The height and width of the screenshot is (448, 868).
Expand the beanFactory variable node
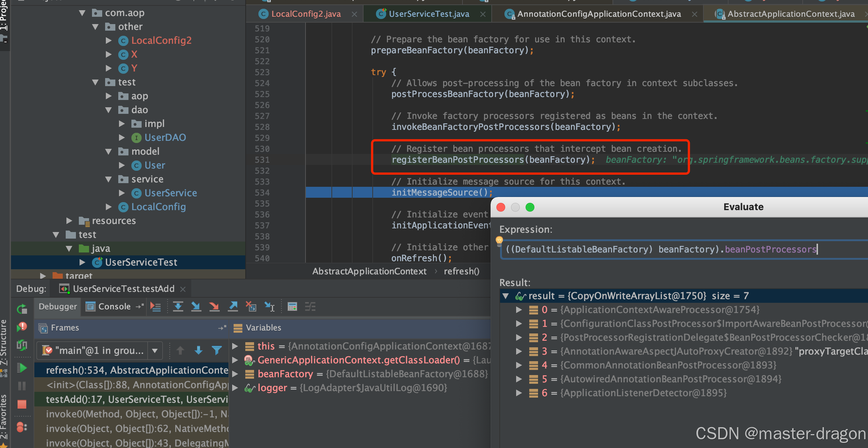click(x=235, y=374)
